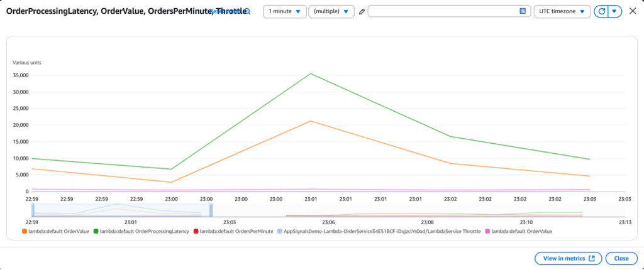644x270 pixels.
Task: Expand the auto-refresh options arrow next to refresh
Action: coord(615,11)
